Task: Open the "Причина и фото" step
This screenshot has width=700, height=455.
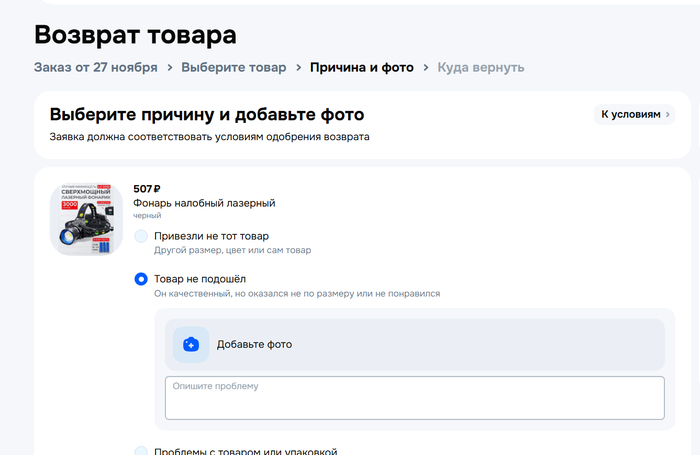Action: click(361, 67)
